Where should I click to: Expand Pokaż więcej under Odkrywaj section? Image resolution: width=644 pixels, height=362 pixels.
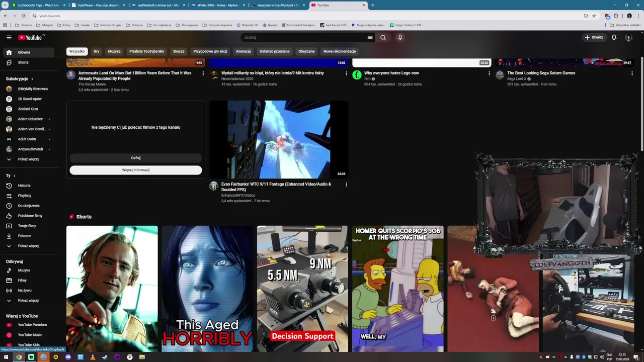coord(29,301)
